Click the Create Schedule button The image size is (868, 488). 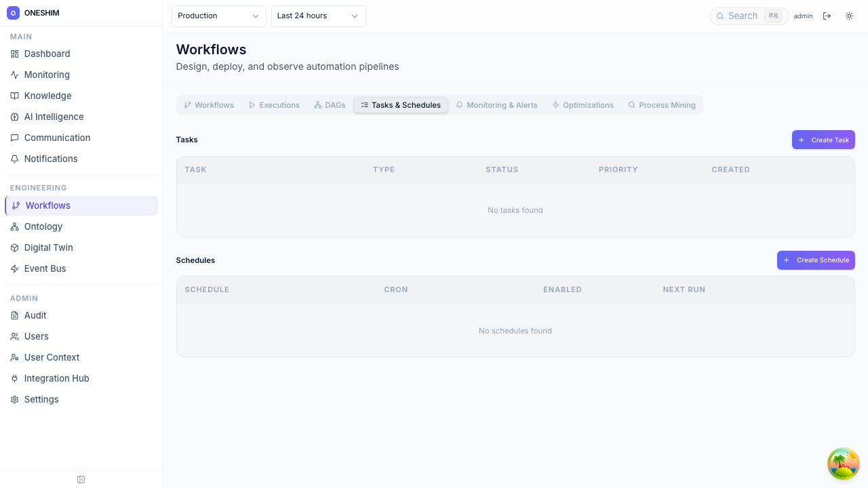tap(816, 260)
